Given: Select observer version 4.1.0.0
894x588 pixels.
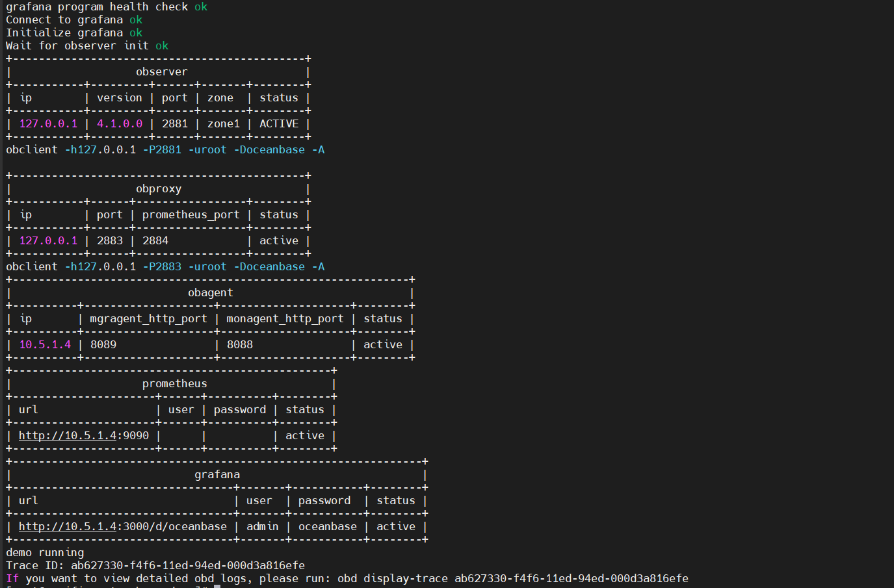Looking at the screenshot, I should [x=120, y=124].
